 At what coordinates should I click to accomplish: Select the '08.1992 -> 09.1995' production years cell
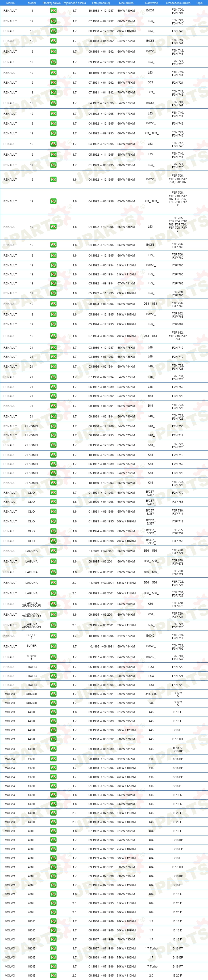pos(101,975)
